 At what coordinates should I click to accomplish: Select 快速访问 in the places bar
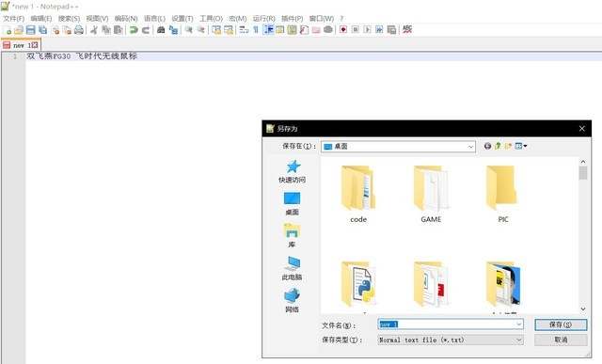point(293,171)
